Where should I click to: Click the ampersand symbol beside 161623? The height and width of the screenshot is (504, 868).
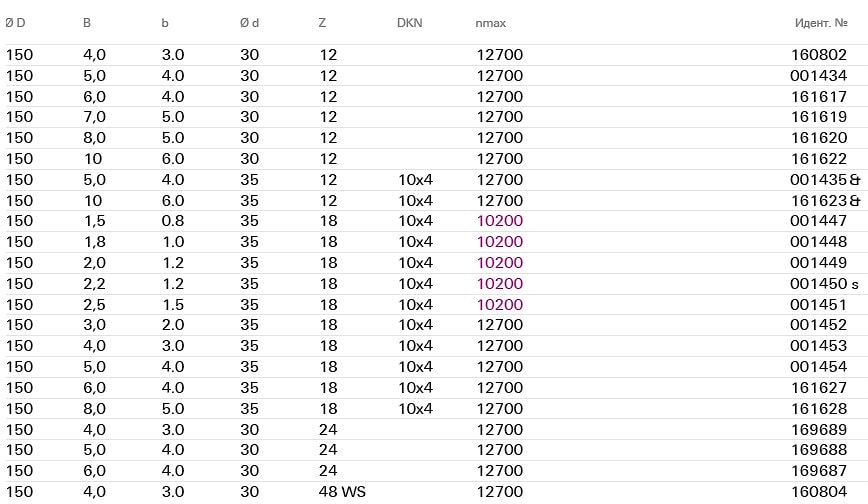point(854,201)
